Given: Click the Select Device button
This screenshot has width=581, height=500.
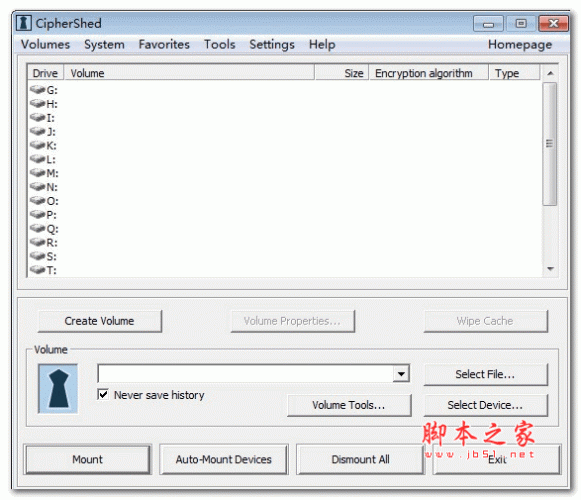Looking at the screenshot, I should click(485, 405).
